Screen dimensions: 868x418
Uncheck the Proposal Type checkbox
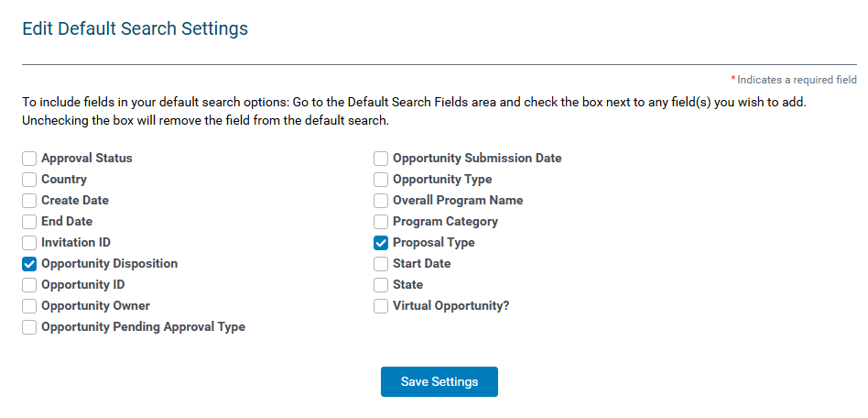pos(381,243)
